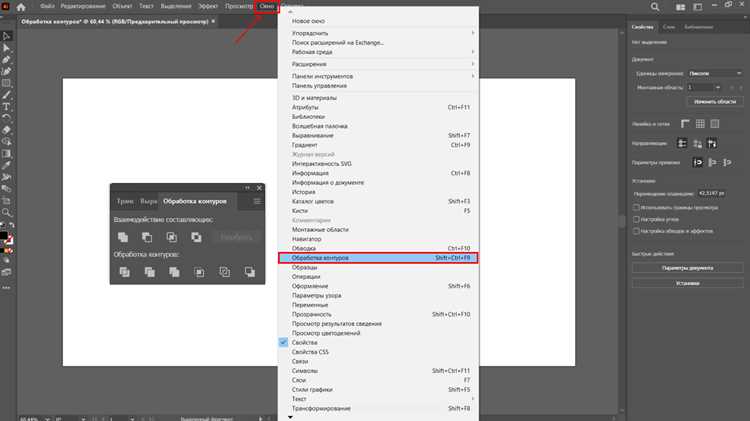
Task: Select 'Обработка контуров' menu item
Action: tap(378, 258)
